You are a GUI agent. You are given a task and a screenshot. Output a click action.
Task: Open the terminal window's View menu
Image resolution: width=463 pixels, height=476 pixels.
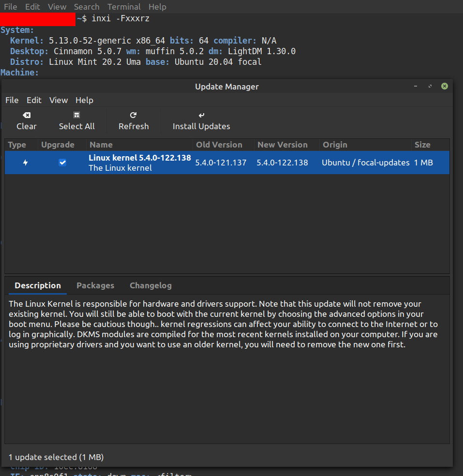[x=57, y=7]
